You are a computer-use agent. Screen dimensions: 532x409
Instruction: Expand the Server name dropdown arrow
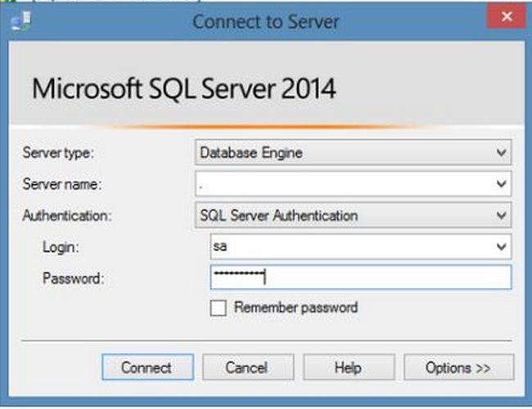tap(502, 184)
